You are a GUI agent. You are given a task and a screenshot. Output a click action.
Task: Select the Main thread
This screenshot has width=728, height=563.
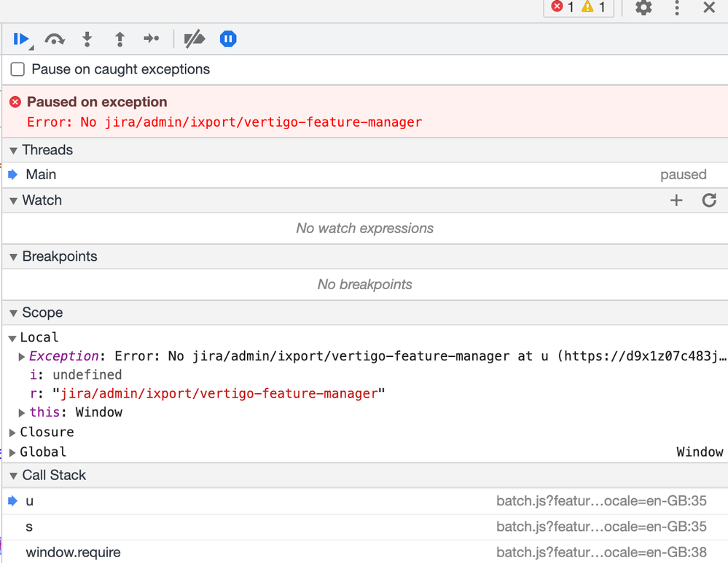pyautogui.click(x=365, y=175)
